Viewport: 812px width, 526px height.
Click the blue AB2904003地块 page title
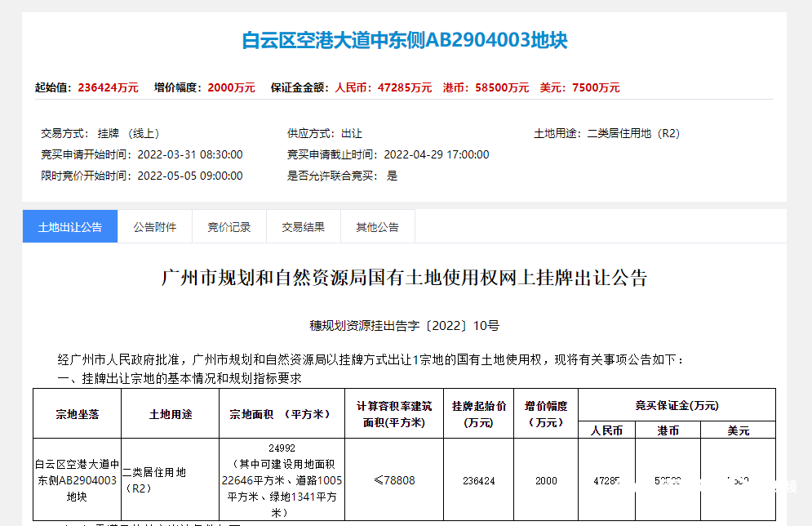point(405,40)
